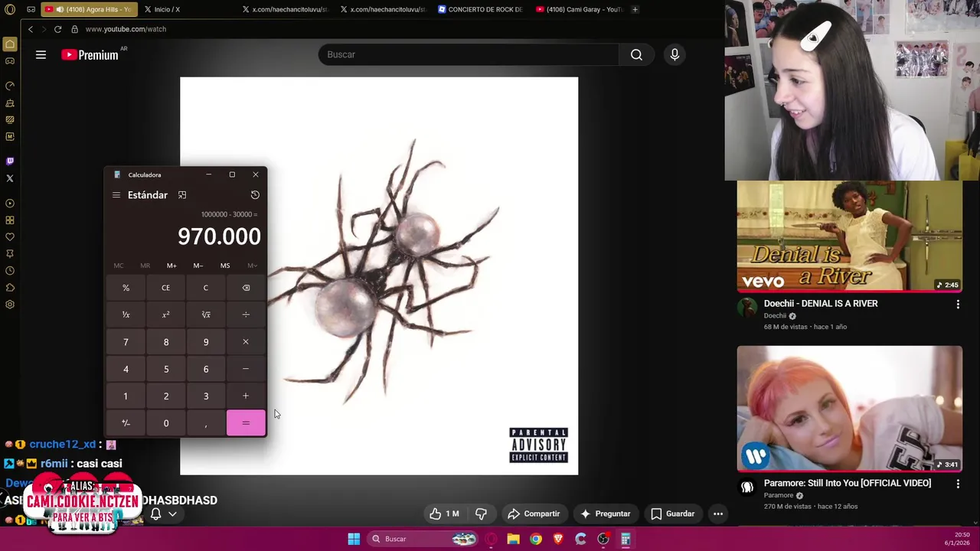
Task: Open X in the Opera sidebar
Action: pos(10,178)
